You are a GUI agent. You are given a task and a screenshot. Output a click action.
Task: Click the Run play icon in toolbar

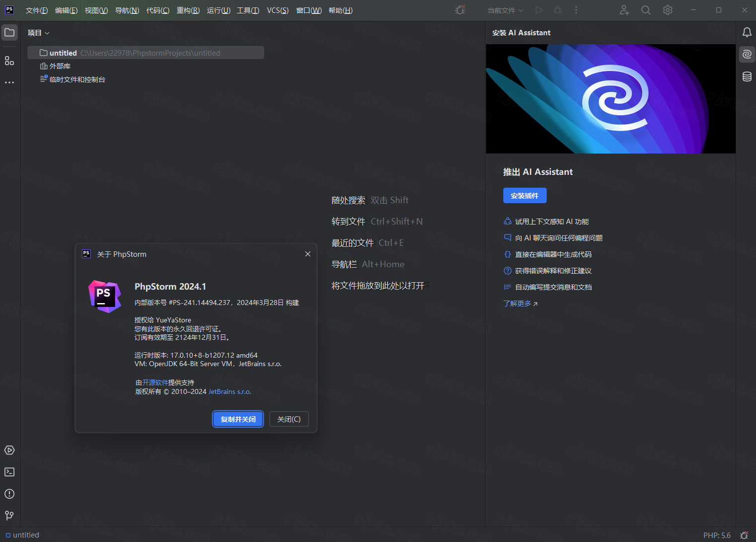click(x=539, y=10)
